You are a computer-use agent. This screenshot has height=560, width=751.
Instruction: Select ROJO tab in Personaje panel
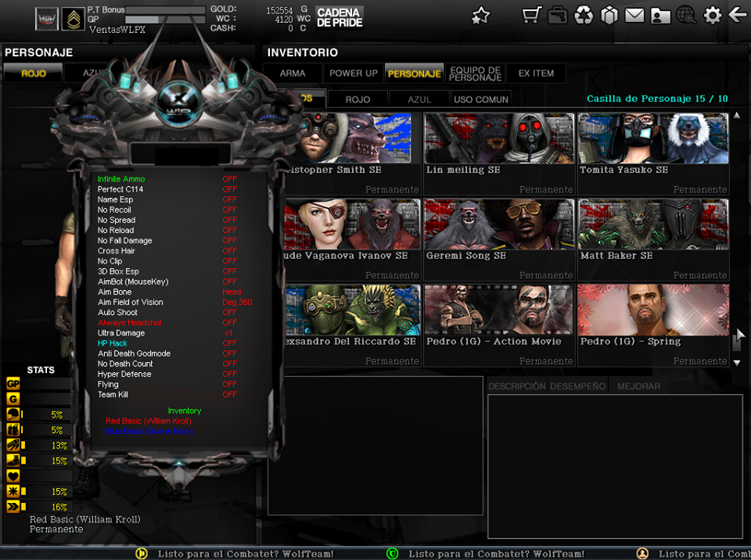click(33, 74)
